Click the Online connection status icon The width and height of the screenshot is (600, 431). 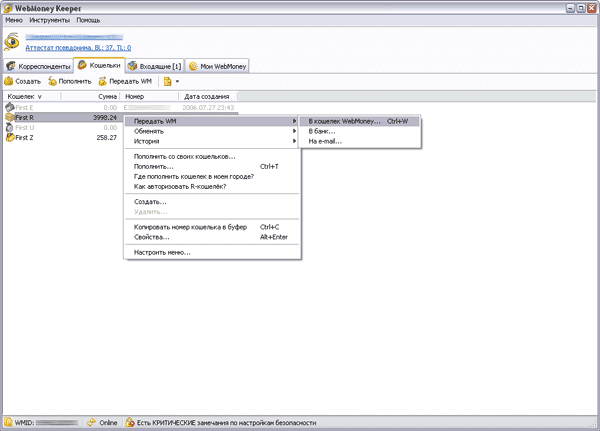tap(91, 423)
